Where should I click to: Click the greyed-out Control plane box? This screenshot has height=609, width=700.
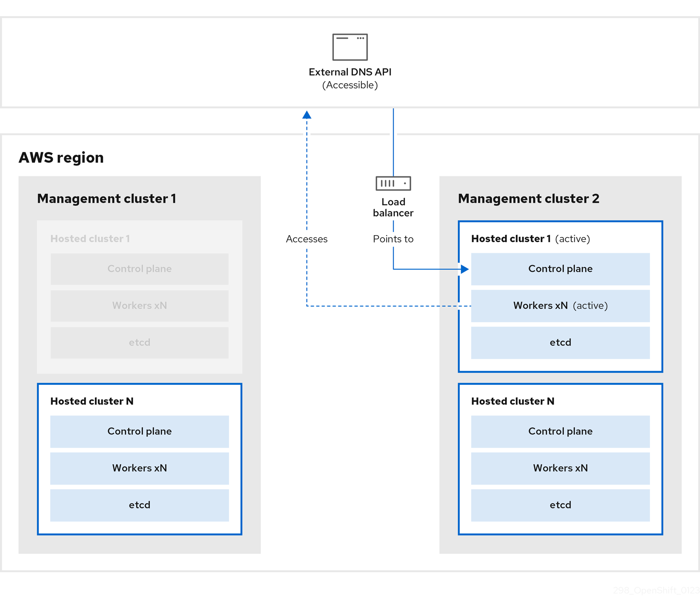(x=140, y=269)
